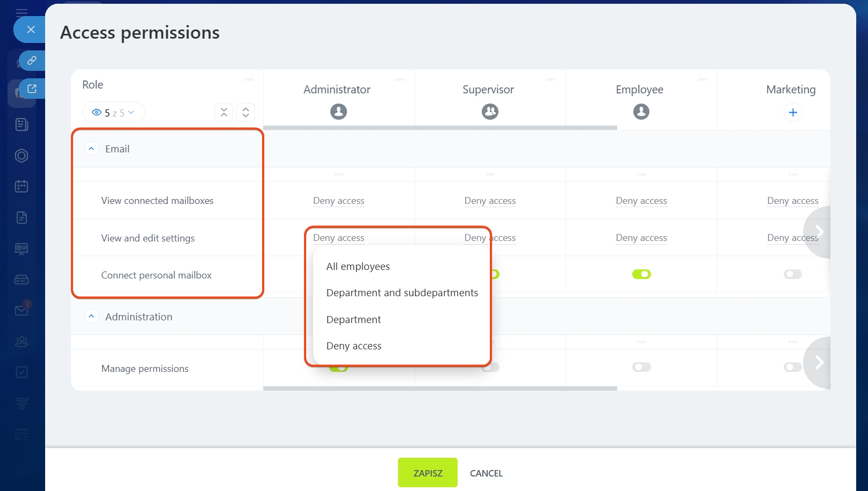The width and height of the screenshot is (868, 491).
Task: Click the ZAPISZ save button
Action: 428,473
